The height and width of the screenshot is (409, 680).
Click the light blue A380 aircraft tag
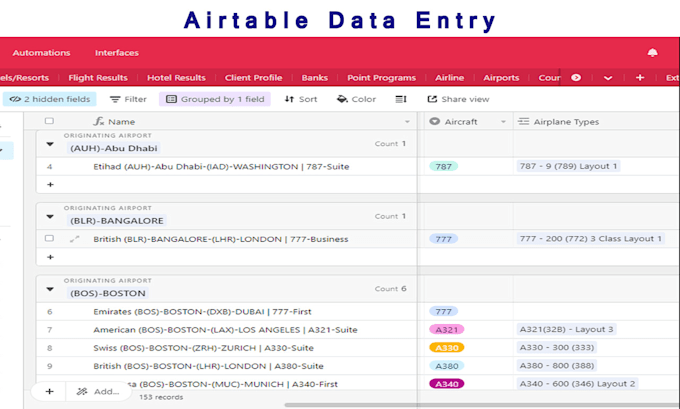tap(446, 366)
